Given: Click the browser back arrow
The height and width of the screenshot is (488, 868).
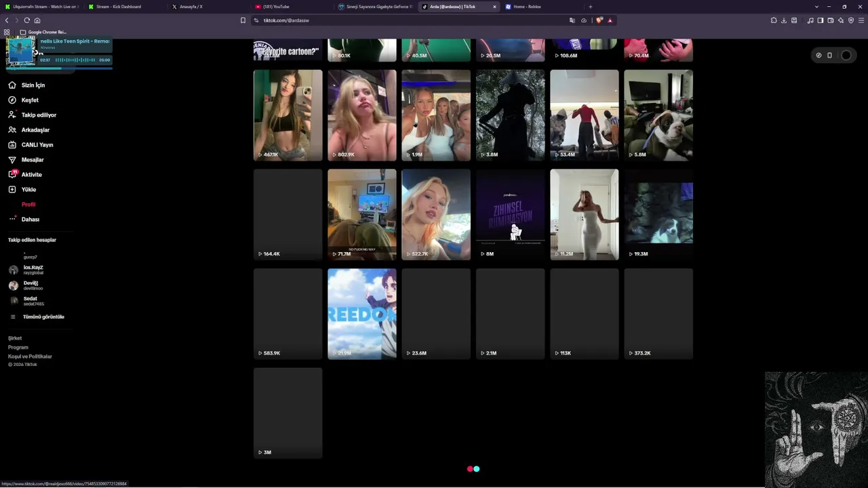Looking at the screenshot, I should 7,20.
